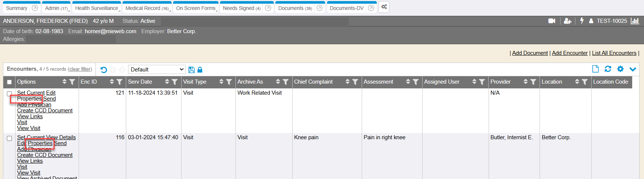Click the add user icon in patient header
644x179 pixels.
pyautogui.click(x=568, y=21)
